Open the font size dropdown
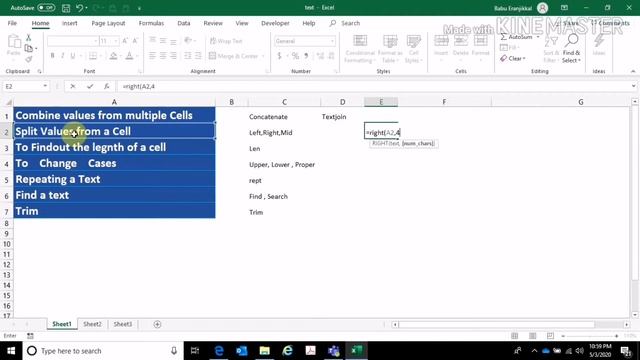The image size is (640, 360). 116,41
